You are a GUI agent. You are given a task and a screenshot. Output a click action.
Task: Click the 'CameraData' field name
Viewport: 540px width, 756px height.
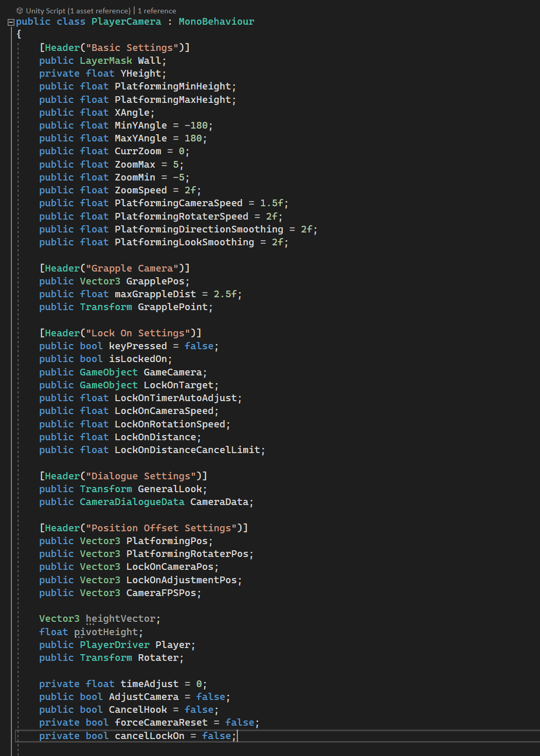(220, 502)
